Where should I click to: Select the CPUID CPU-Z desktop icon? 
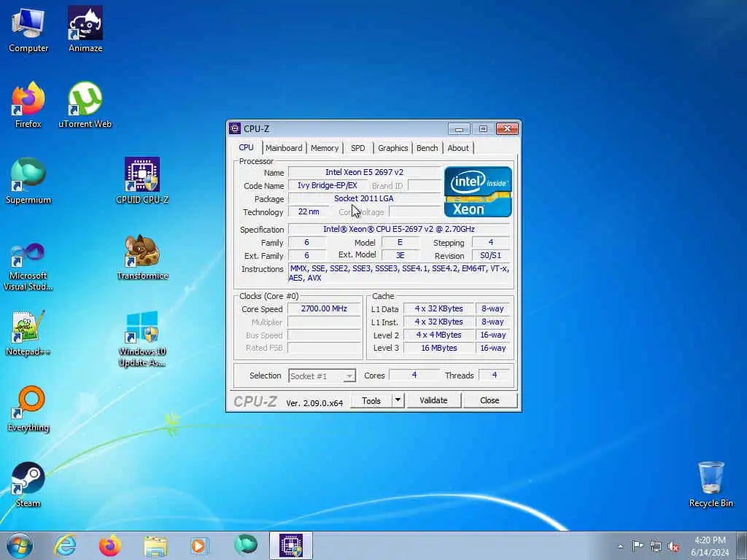pyautogui.click(x=142, y=181)
